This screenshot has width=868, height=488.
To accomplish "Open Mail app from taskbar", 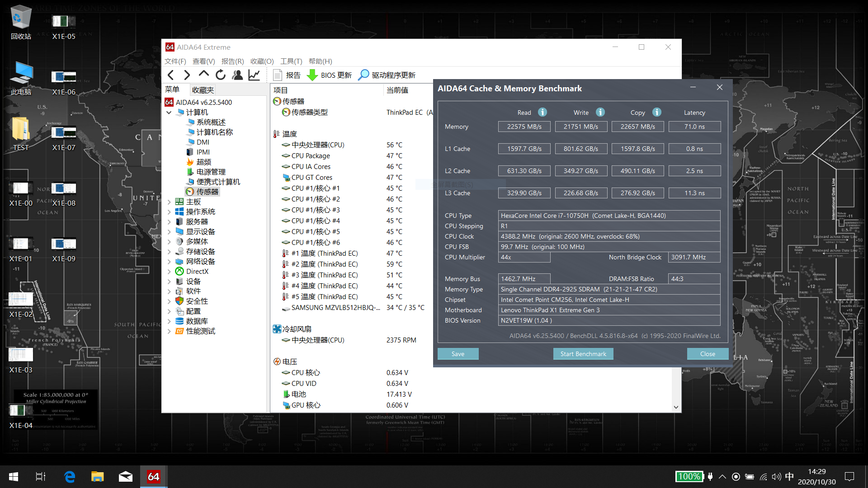I will pyautogui.click(x=125, y=477).
